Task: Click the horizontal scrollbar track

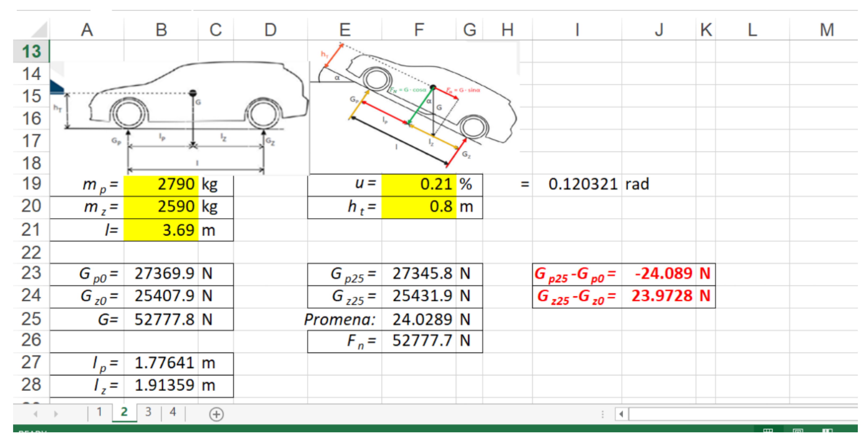Action: click(x=741, y=414)
